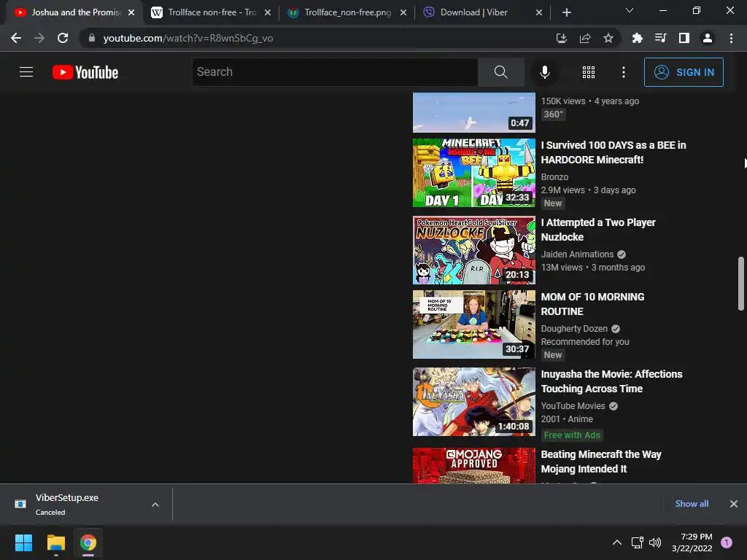
Task: Close the Download Viber tab
Action: pyautogui.click(x=539, y=12)
